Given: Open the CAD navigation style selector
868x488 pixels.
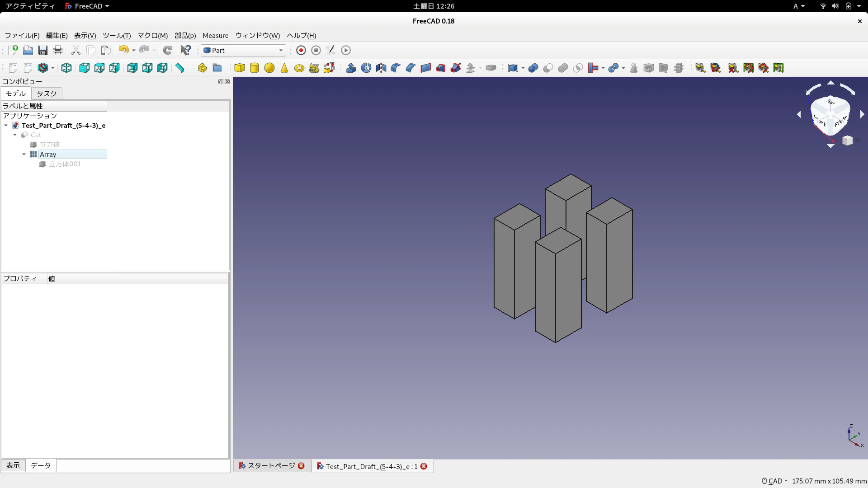Looking at the screenshot, I should 775,481.
